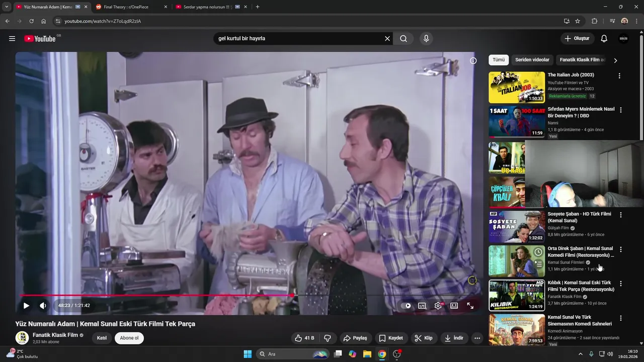Create a clip with Klip button
The height and width of the screenshot is (362, 644).
click(x=424, y=338)
